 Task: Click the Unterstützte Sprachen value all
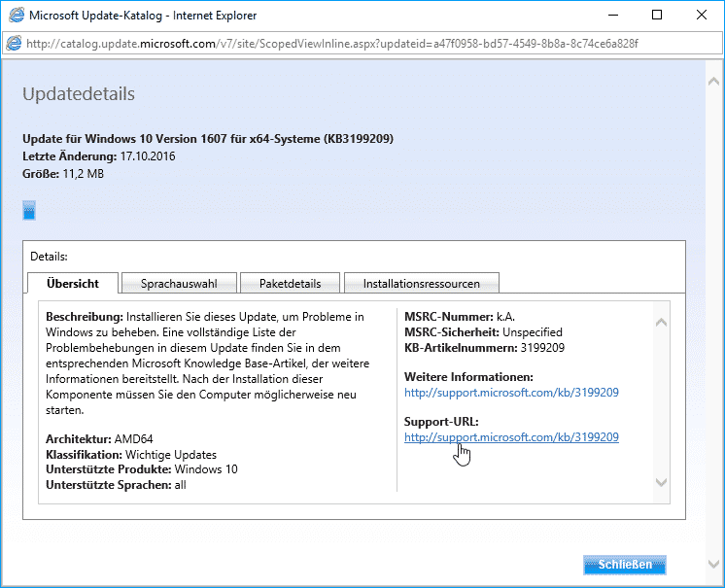pyautogui.click(x=181, y=485)
